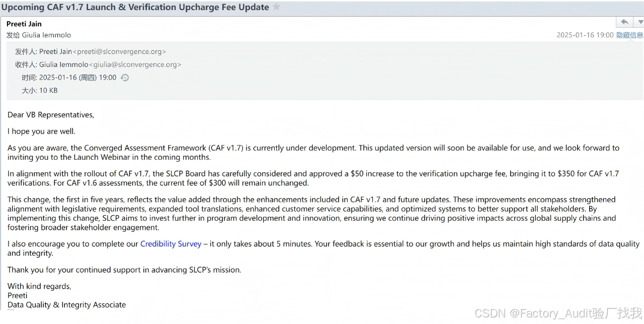The width and height of the screenshot is (644, 324).
Task: Click the 'Dear VB Representatives,' greeting
Action: click(51, 115)
